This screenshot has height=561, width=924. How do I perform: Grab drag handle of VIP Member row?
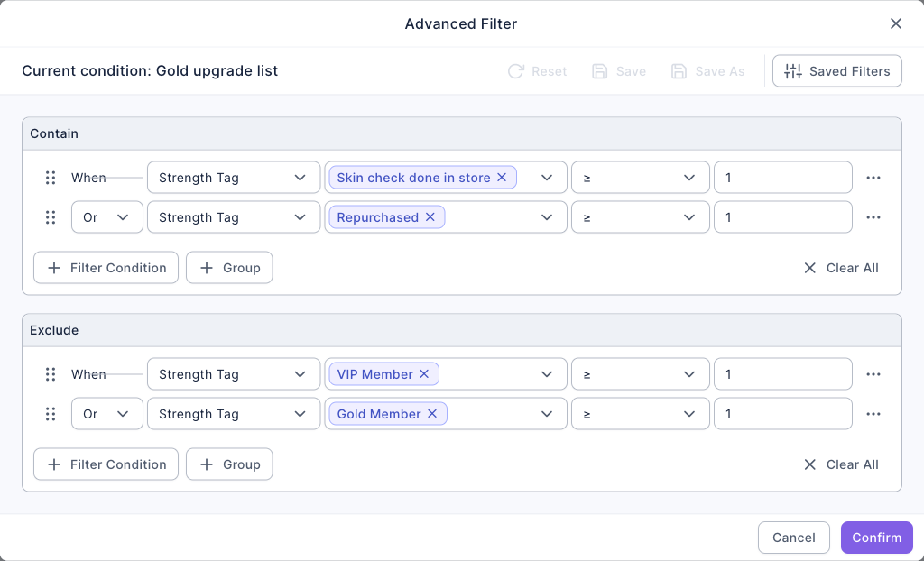point(51,374)
